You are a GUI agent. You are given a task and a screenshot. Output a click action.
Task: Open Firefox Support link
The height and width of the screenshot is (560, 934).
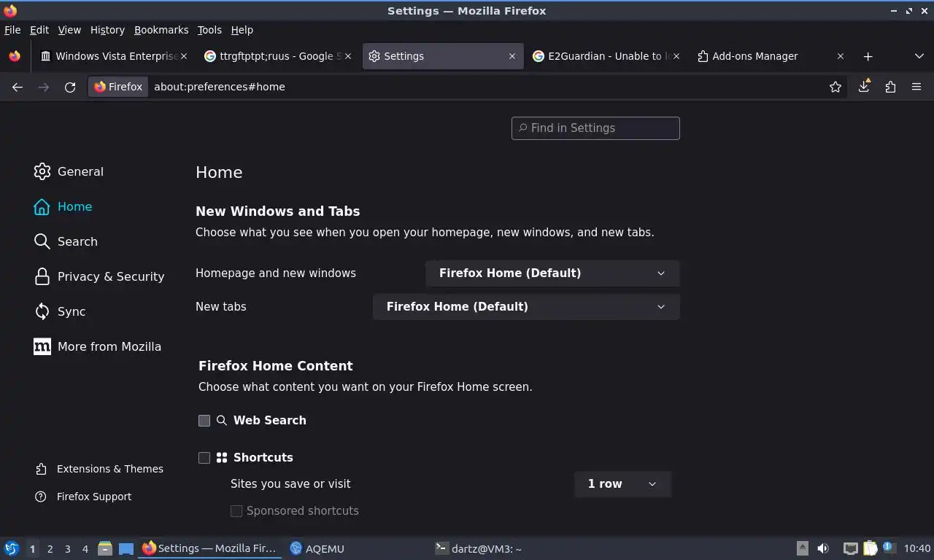(84, 497)
